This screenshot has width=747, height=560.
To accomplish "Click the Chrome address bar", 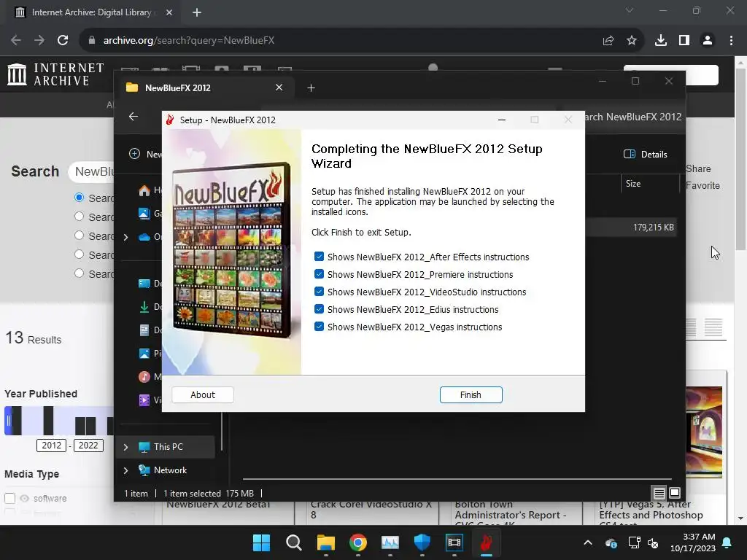I will (x=343, y=41).
